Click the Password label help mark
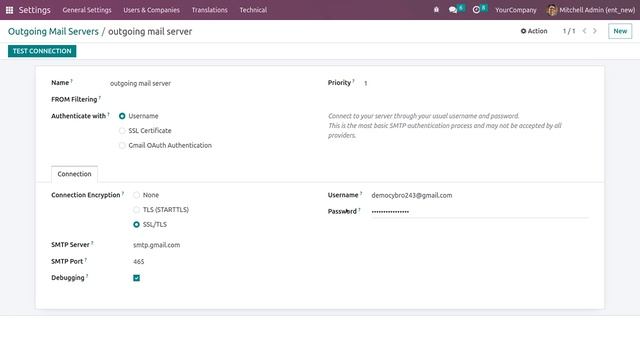 [x=359, y=210]
